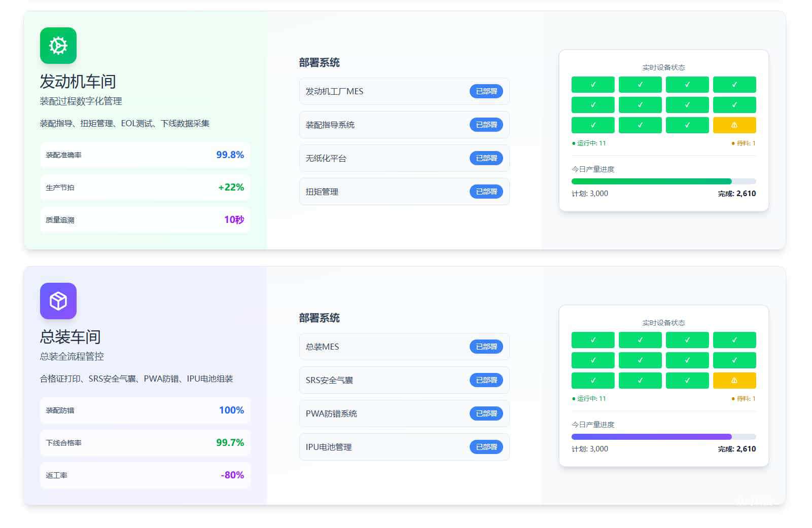Click the yellow warning tile in 总装车间 equipment status

[x=734, y=381]
